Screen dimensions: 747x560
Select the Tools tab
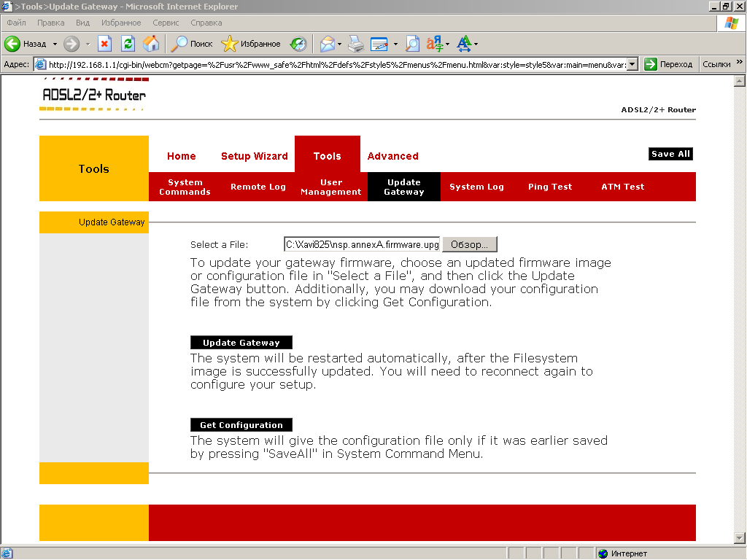tap(328, 155)
